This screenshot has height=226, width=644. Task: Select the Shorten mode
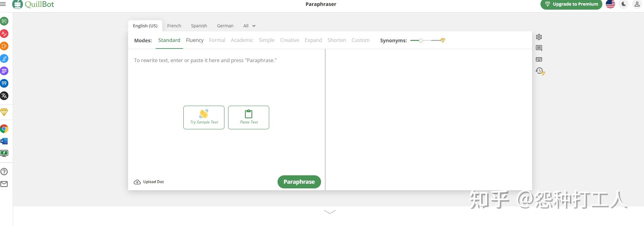point(337,40)
